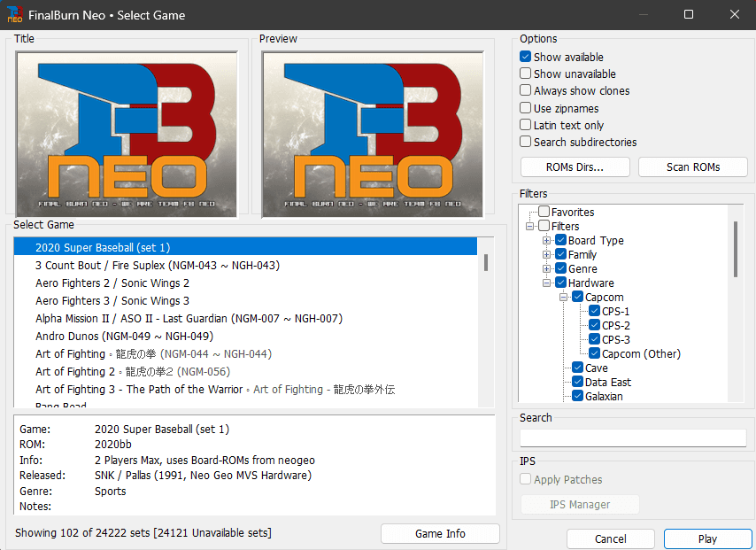Toggle the Use zipnames checkbox
This screenshot has width=756, height=550.
[x=526, y=107]
